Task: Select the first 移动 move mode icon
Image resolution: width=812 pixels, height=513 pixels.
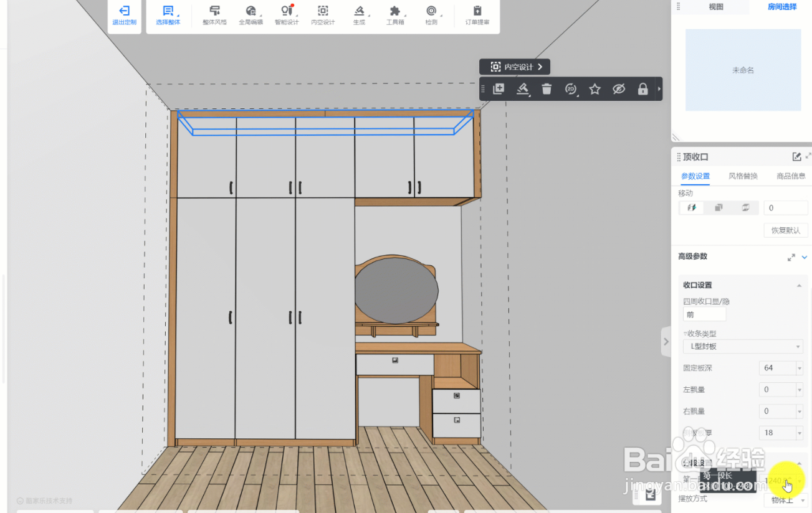Action: 691,208
